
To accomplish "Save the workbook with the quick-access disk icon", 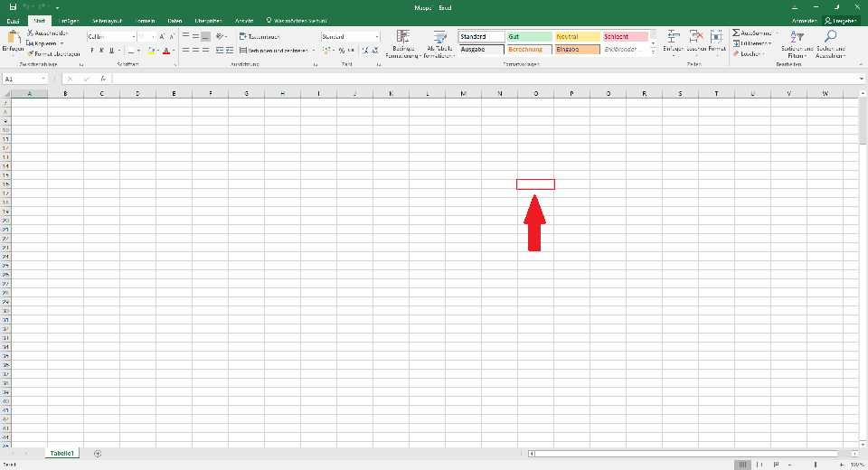I will pos(13,7).
